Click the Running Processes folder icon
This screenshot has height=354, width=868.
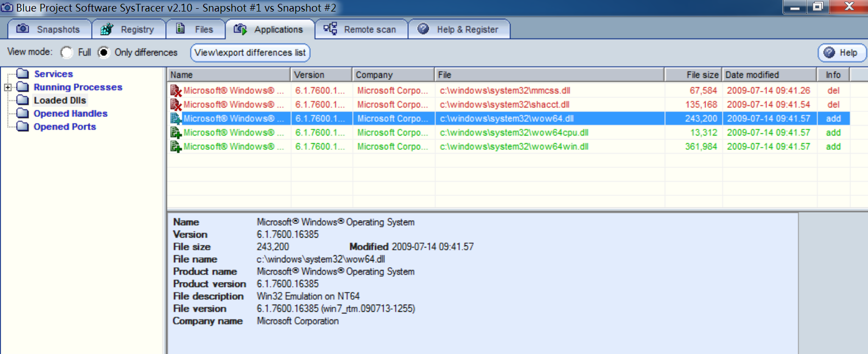(x=23, y=87)
